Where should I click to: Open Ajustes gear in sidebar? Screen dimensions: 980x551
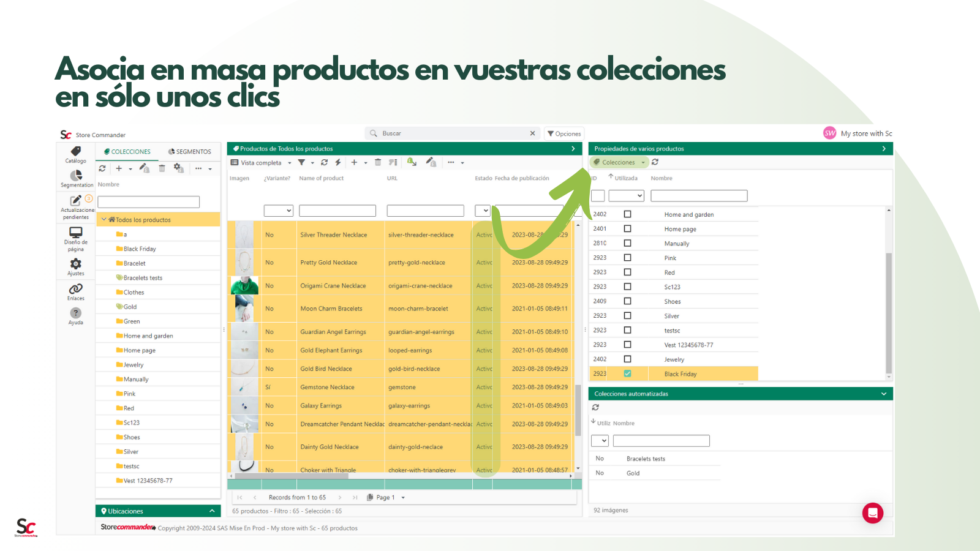click(x=76, y=267)
